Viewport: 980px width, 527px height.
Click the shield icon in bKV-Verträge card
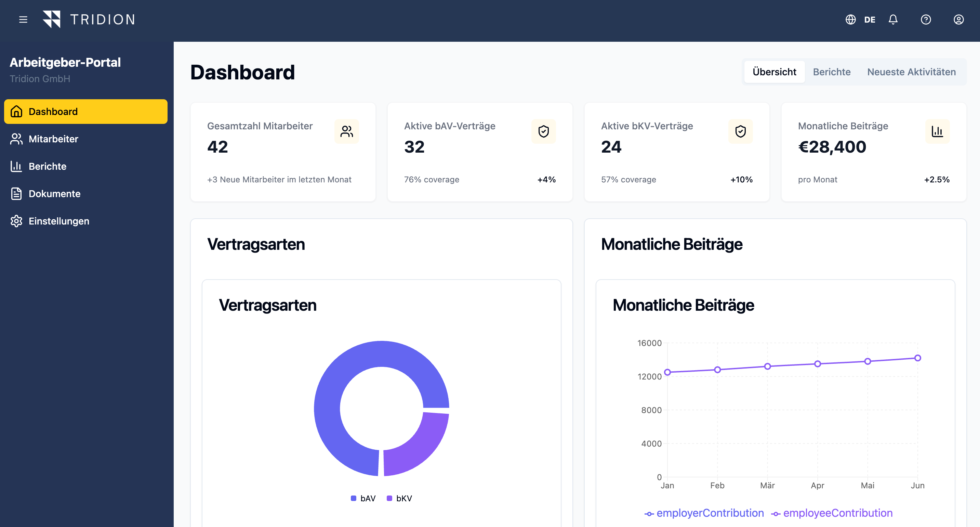point(740,131)
